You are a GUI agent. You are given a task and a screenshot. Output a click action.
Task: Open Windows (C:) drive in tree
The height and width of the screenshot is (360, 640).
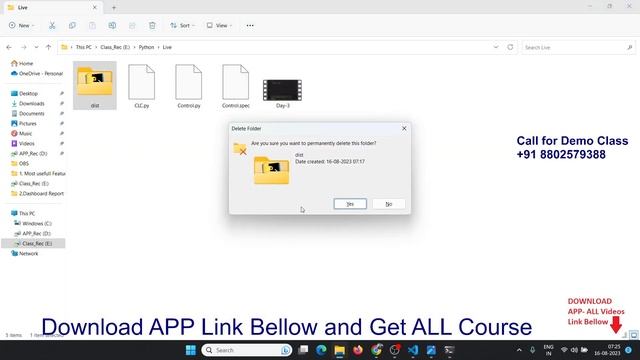point(33,223)
